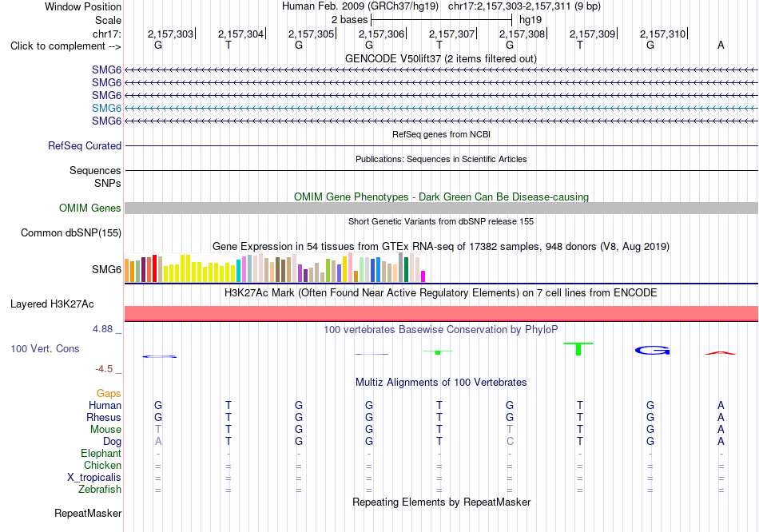The width and height of the screenshot is (759, 532).
Task: Click the GTEx tissue expression bar chart
Action: click(275, 268)
